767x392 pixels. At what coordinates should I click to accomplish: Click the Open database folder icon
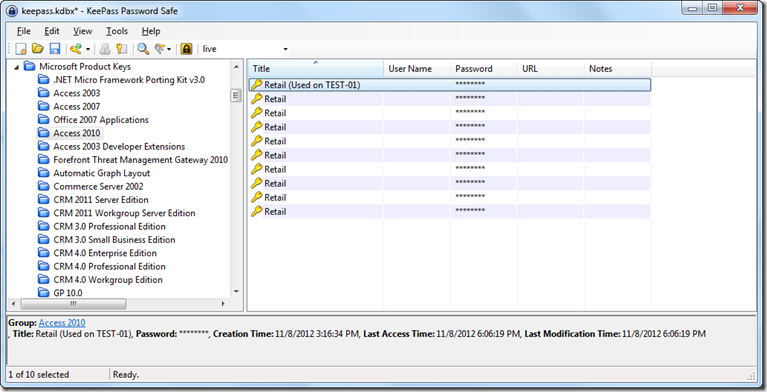pyautogui.click(x=38, y=48)
